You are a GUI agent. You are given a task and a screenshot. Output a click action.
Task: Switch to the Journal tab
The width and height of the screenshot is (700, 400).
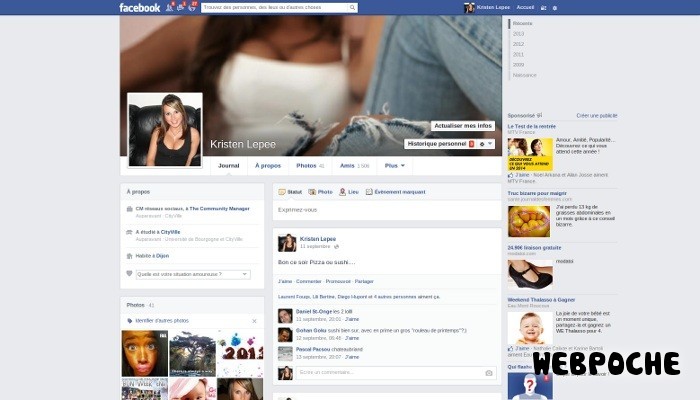[229, 166]
